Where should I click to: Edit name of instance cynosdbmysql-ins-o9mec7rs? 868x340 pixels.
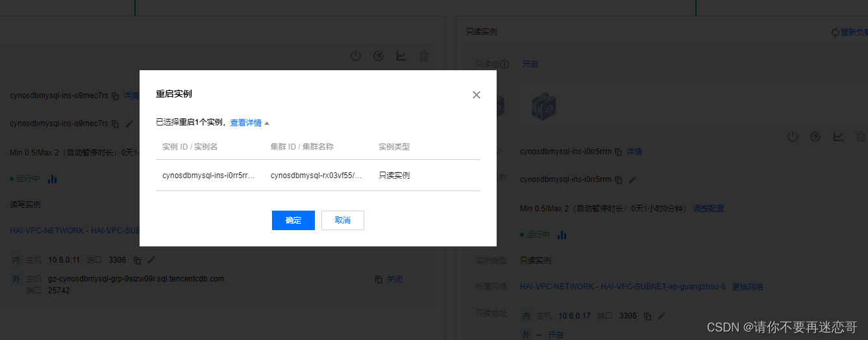point(129,124)
